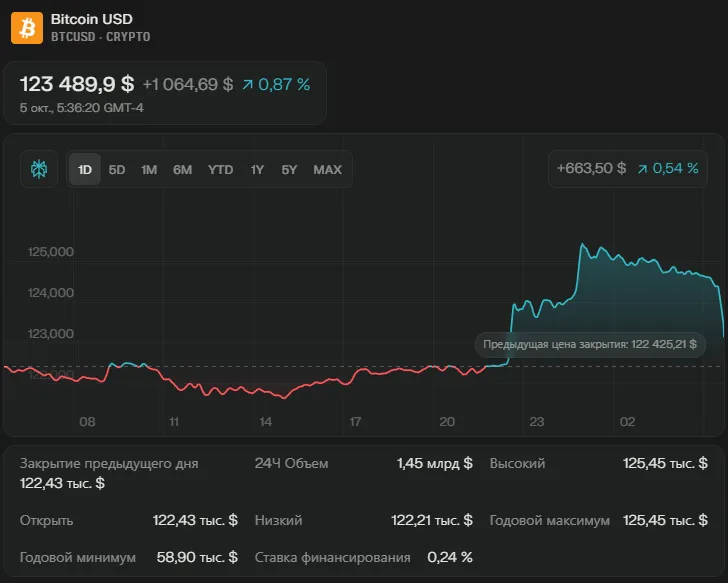Click the 58,90 тыс. $ yearly low value
The image size is (728, 583).
tap(197, 557)
